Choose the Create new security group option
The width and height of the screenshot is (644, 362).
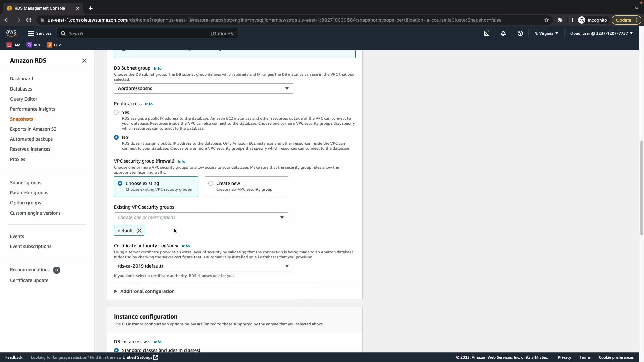211,183
